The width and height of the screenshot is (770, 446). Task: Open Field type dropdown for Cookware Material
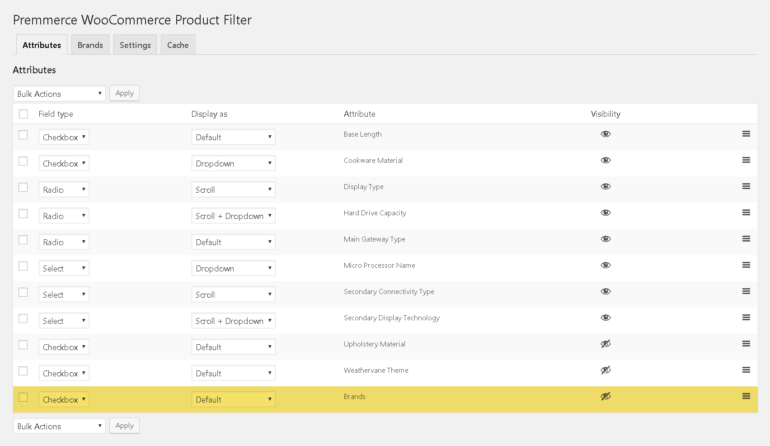pos(64,163)
